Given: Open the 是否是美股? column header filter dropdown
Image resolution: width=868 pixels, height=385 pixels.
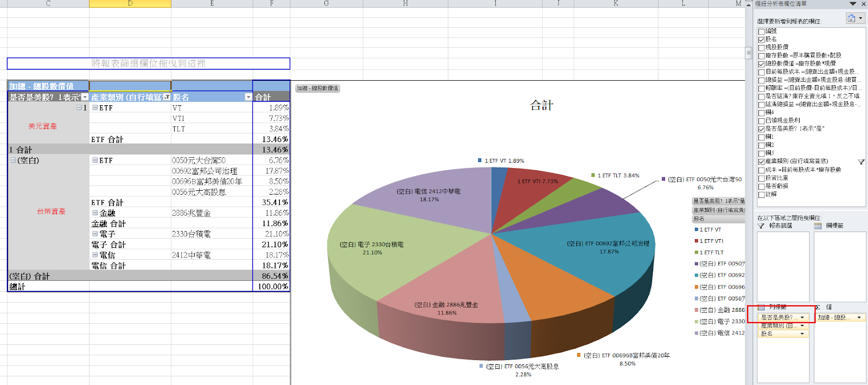Looking at the screenshot, I should [x=85, y=97].
